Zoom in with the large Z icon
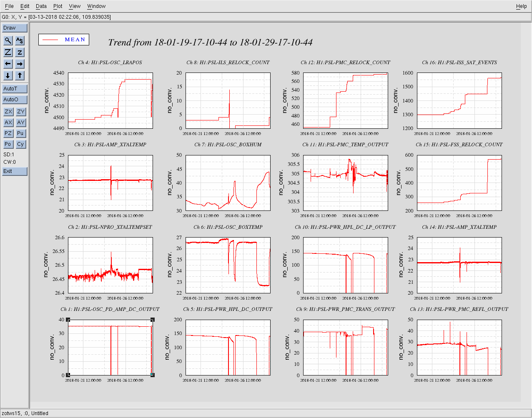This screenshot has width=532, height=418. tap(8, 52)
